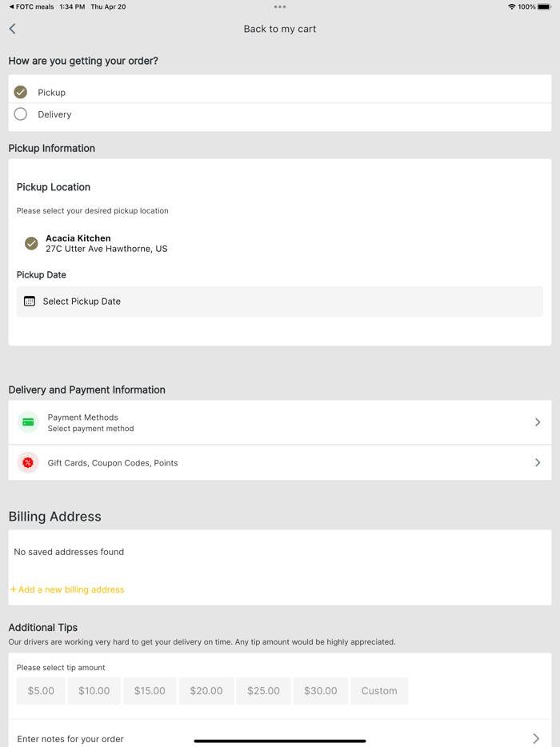Tap the plus icon for new billing address
The height and width of the screenshot is (747, 560).
click(13, 590)
